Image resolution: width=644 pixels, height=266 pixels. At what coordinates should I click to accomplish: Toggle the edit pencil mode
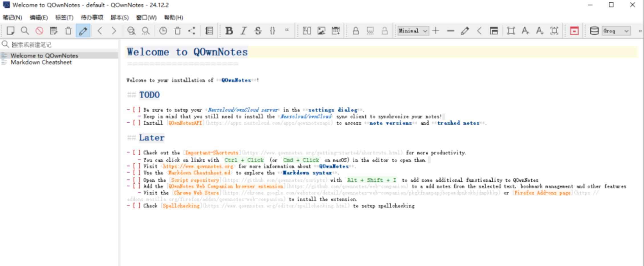pyautogui.click(x=82, y=31)
